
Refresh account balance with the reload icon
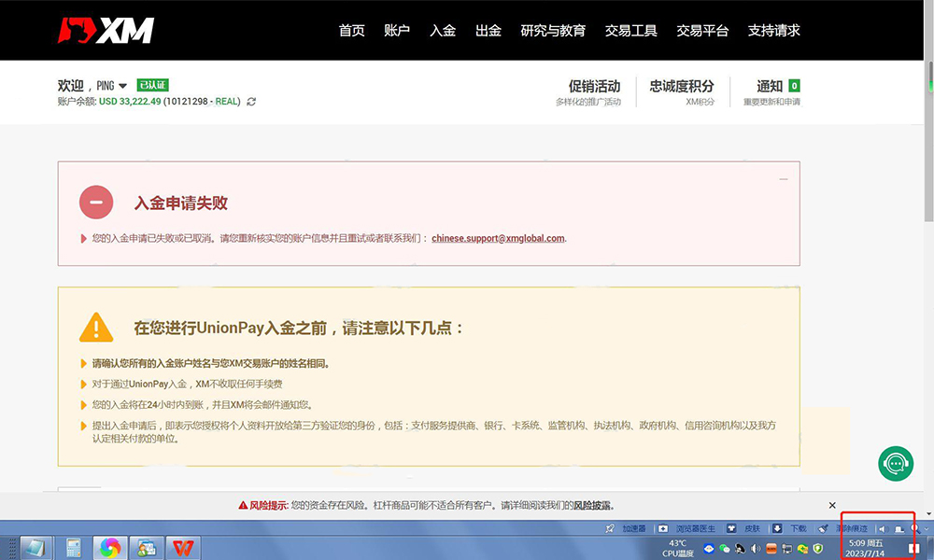[251, 102]
